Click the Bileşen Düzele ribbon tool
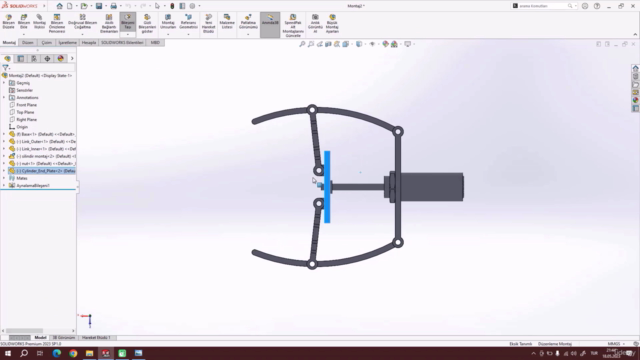Viewport: 640px width, 360px height. tap(8, 22)
